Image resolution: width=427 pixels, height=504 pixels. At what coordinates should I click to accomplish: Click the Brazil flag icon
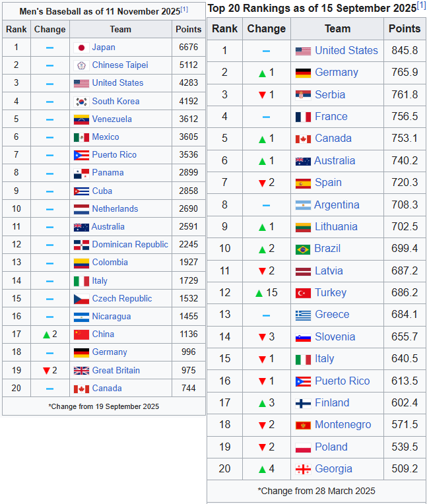pyautogui.click(x=303, y=249)
